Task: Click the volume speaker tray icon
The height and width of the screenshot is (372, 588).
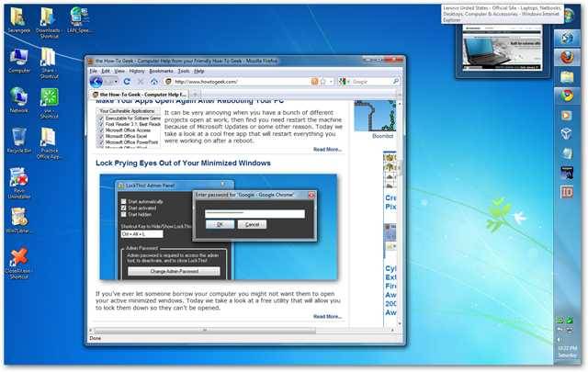Action: point(560,339)
